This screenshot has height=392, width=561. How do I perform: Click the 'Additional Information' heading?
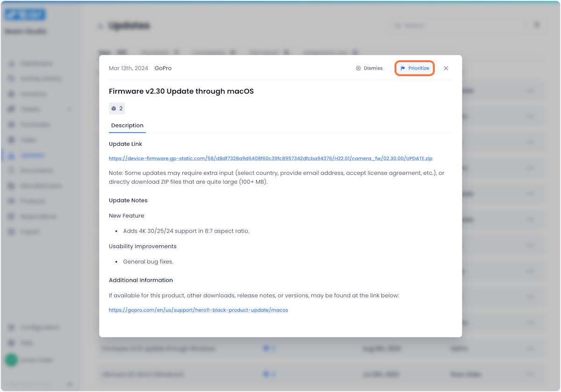[141, 280]
